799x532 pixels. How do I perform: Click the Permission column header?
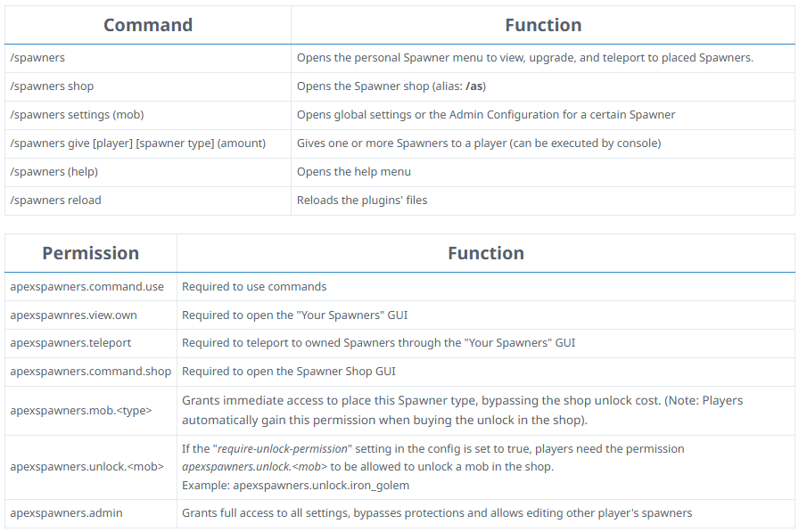[x=90, y=253]
